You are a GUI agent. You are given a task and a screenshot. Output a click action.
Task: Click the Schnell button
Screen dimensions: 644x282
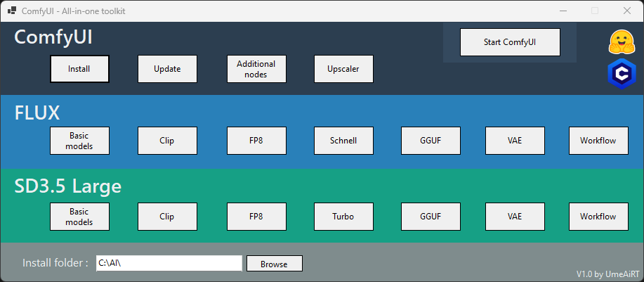click(x=343, y=141)
